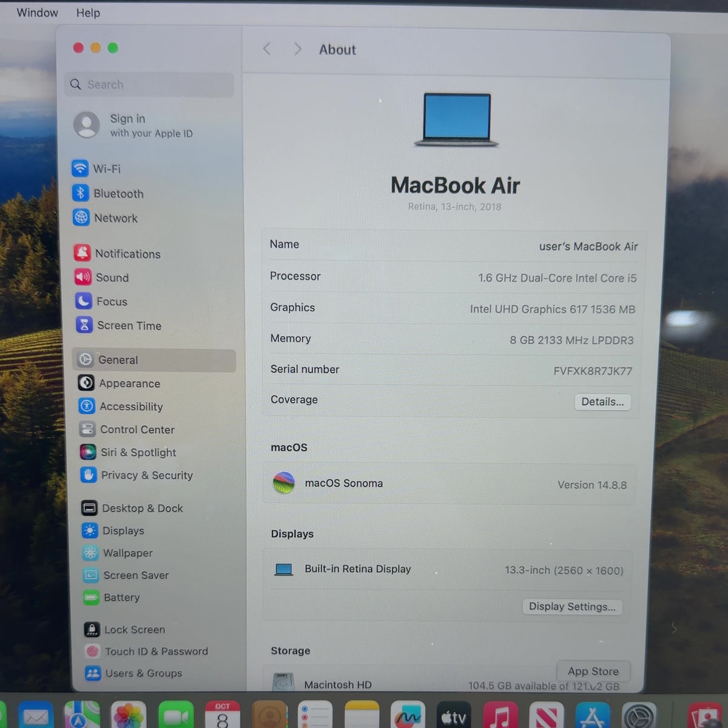Image resolution: width=728 pixels, height=728 pixels.
Task: Open Wi-Fi settings in sidebar
Action: pos(97,168)
